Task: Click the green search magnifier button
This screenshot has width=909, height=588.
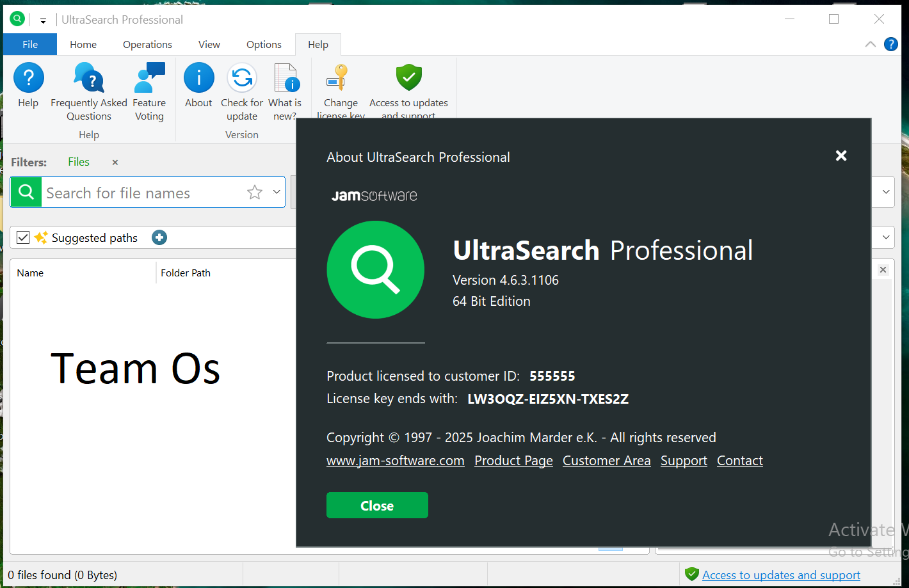Action: (26, 192)
